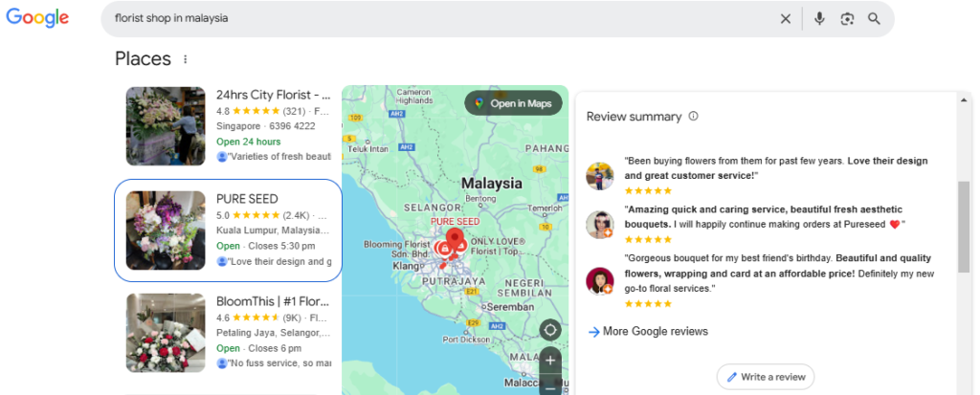Viewport: 980px width, 395px height.
Task: Open Google Lens image search
Action: (847, 19)
